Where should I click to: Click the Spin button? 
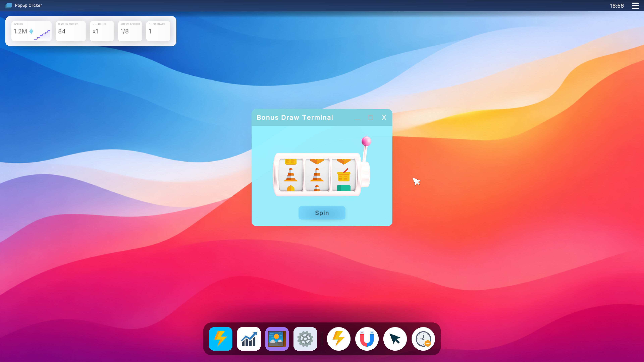tap(322, 213)
